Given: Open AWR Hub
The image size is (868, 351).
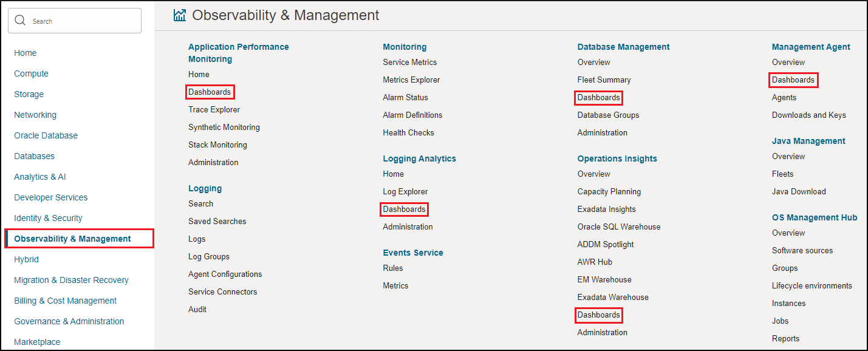Looking at the screenshot, I should 593,262.
